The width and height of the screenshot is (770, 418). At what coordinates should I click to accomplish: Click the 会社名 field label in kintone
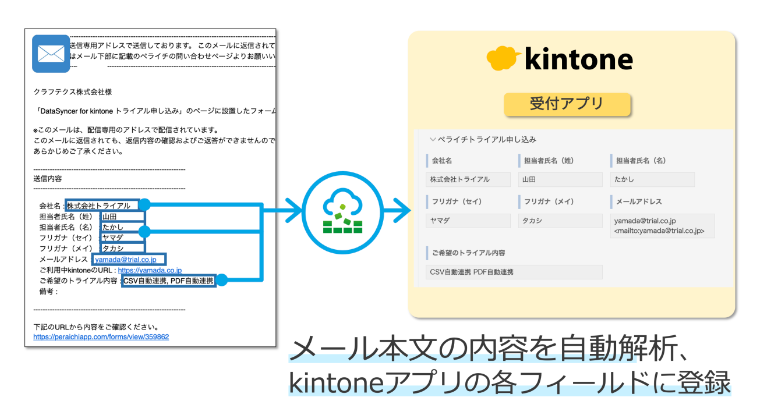[442, 161]
